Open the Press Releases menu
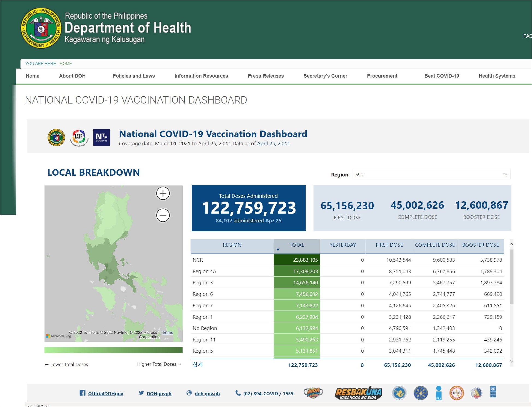 (266, 76)
